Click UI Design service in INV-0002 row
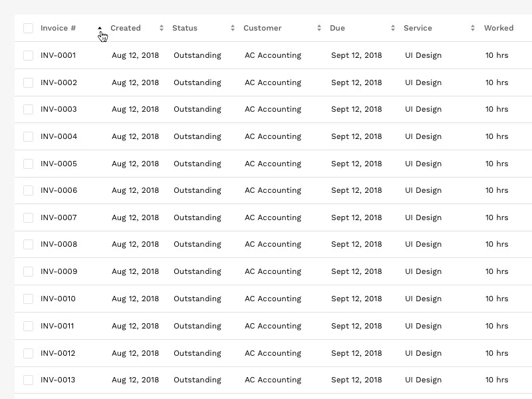Viewport: 532px width, 399px height. (423, 82)
